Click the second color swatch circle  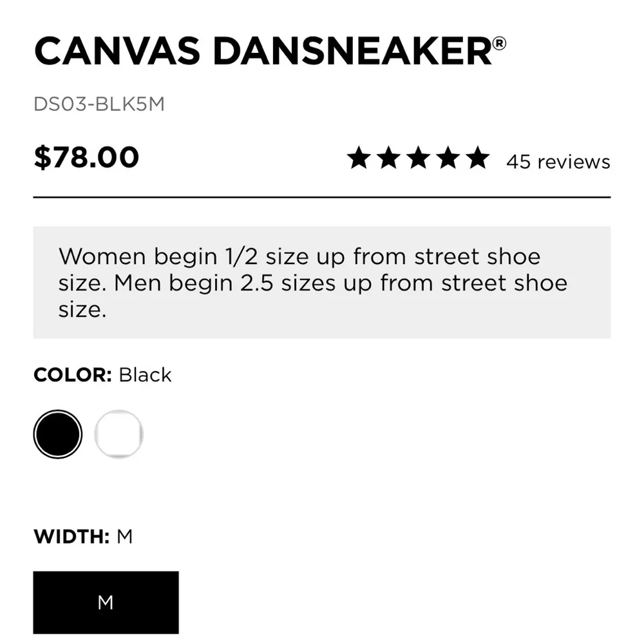118,433
